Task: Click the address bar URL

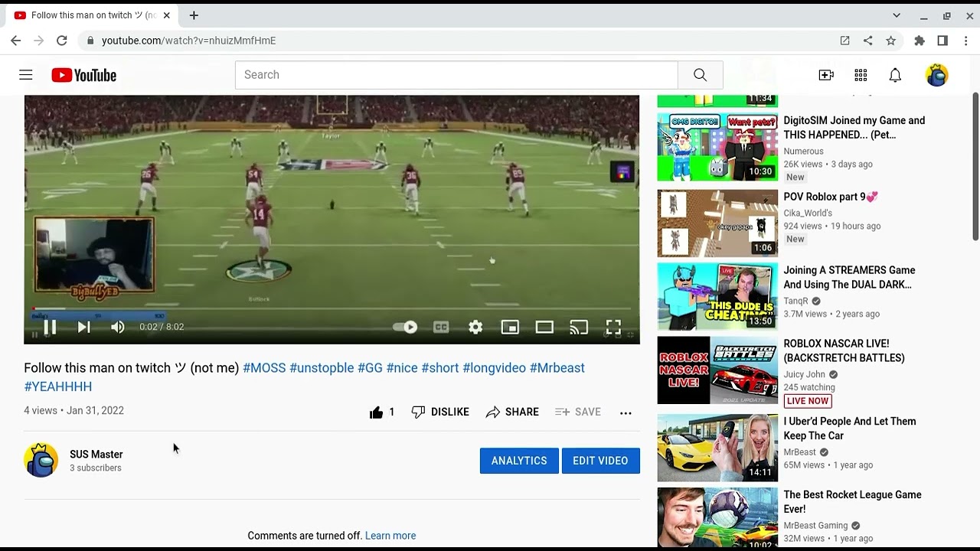Action: point(188,41)
